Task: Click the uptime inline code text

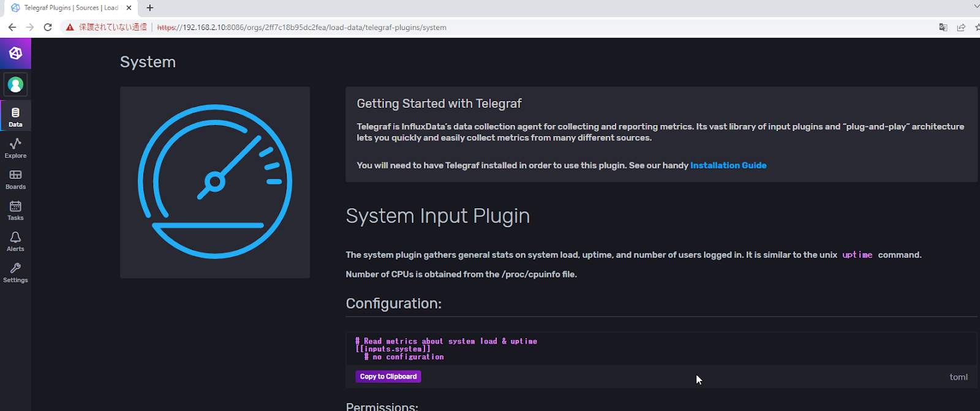Action: click(858, 255)
